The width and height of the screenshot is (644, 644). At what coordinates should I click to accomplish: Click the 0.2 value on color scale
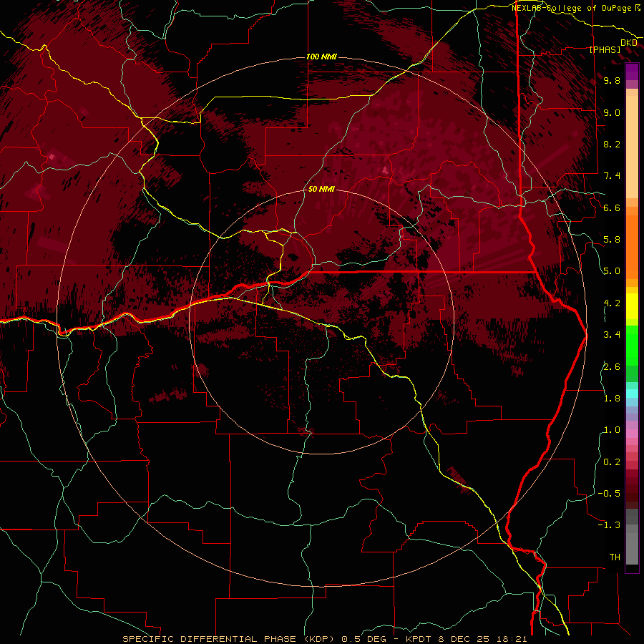point(612,462)
